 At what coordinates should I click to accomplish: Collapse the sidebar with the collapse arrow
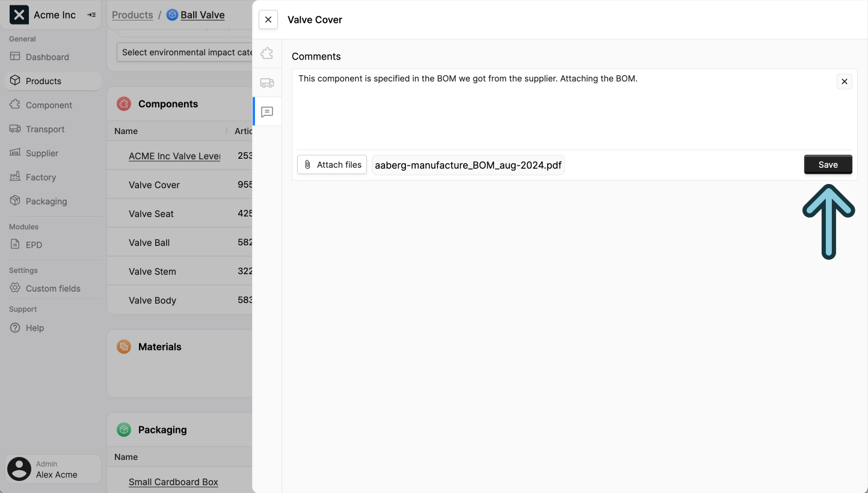[90, 14]
